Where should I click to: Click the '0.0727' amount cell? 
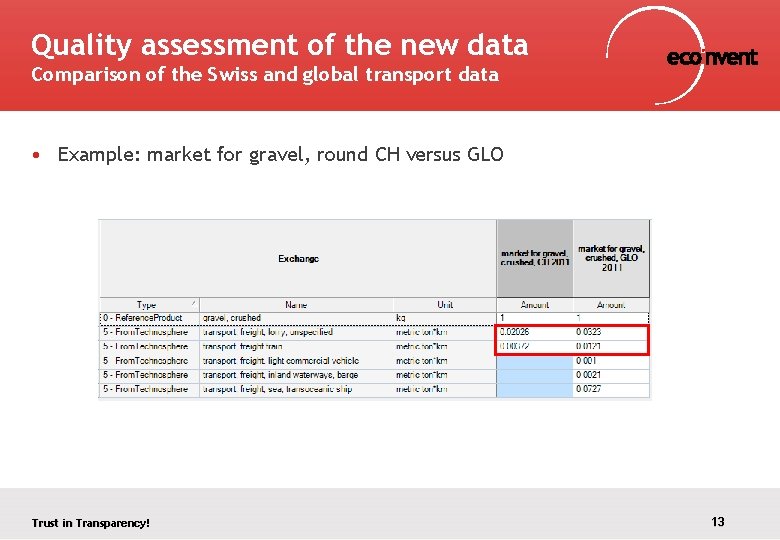click(611, 389)
